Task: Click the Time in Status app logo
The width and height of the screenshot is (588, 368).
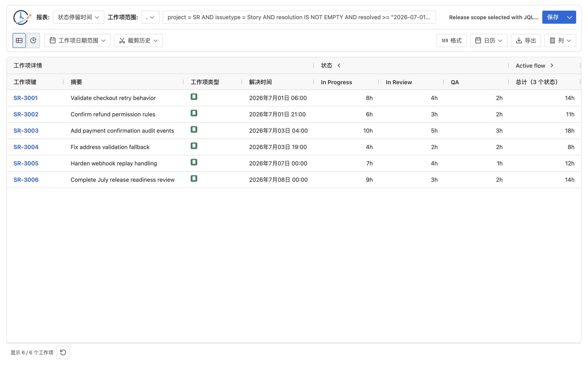Action: [22, 18]
